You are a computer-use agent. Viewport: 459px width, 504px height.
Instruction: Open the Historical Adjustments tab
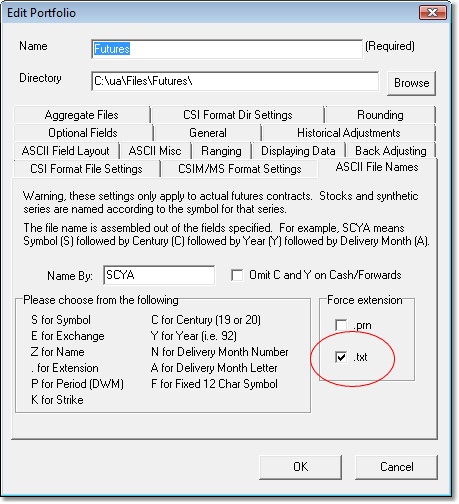pos(349,133)
